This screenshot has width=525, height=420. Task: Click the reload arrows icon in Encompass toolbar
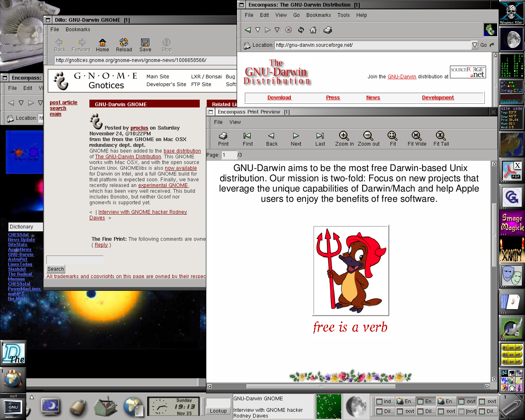point(301,30)
